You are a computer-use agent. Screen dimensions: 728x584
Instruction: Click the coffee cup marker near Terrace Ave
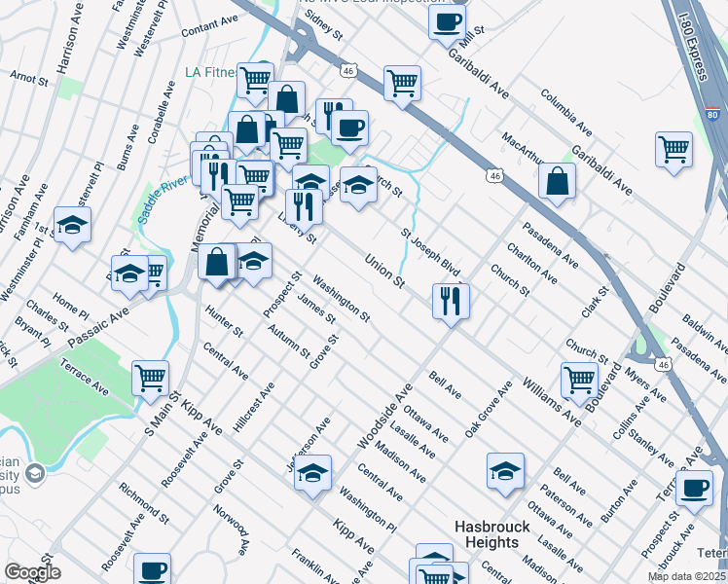click(695, 491)
